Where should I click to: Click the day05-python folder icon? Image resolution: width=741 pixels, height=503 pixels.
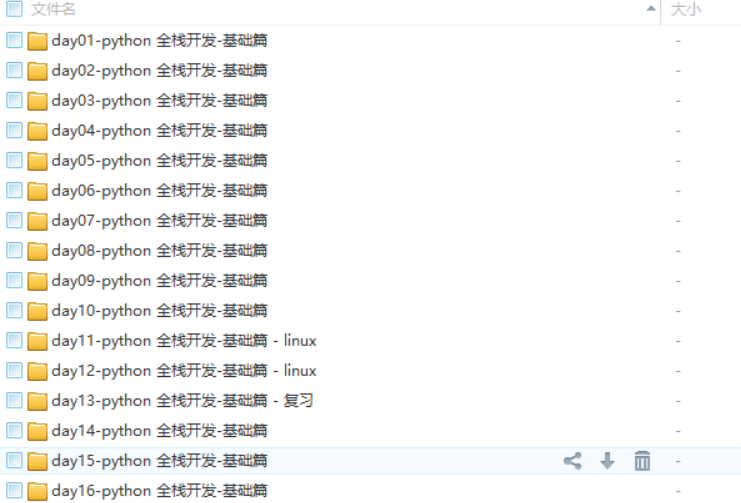37,161
